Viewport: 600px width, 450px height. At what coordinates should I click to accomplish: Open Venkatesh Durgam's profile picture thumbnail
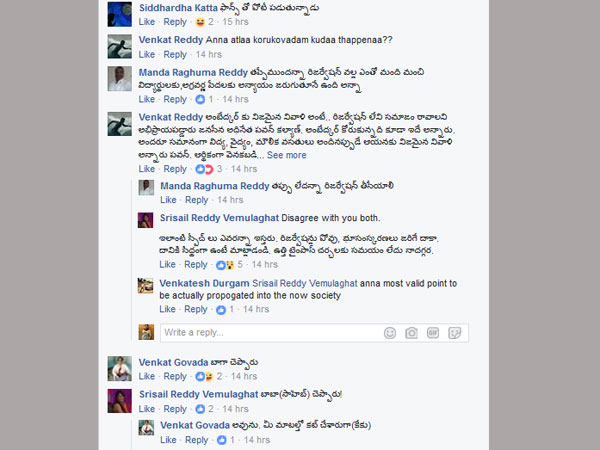pyautogui.click(x=145, y=286)
